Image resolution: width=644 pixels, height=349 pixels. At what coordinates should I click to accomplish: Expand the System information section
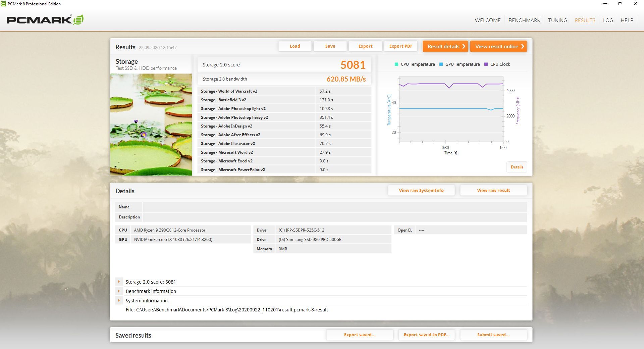click(x=119, y=300)
